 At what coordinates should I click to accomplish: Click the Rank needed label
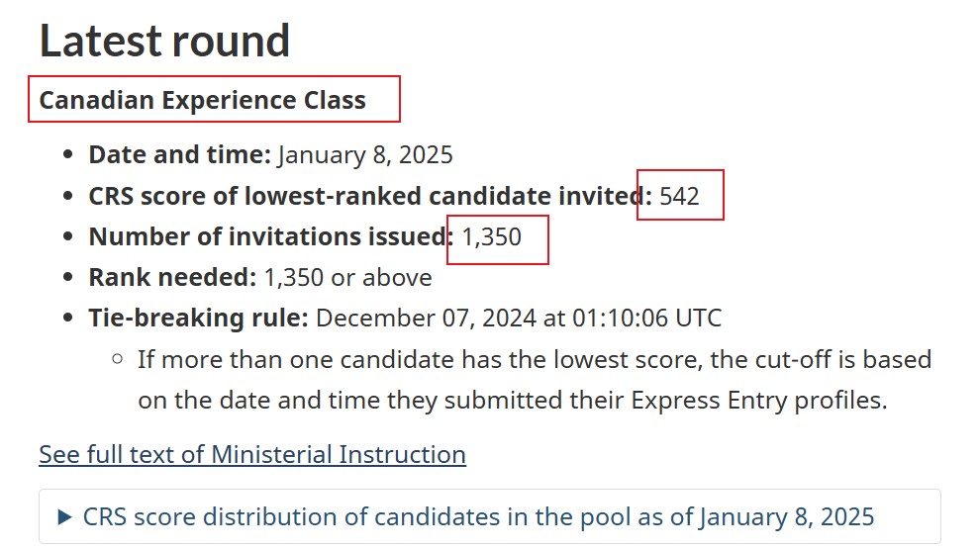pyautogui.click(x=172, y=277)
